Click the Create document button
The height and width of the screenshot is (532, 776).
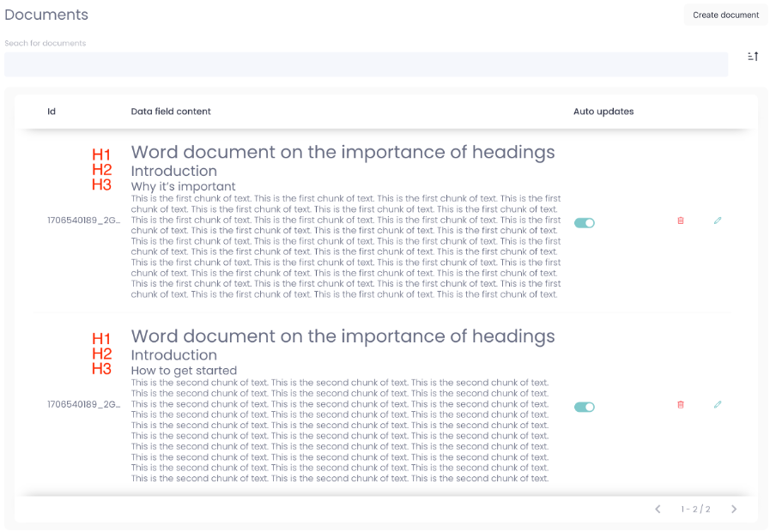pos(725,15)
